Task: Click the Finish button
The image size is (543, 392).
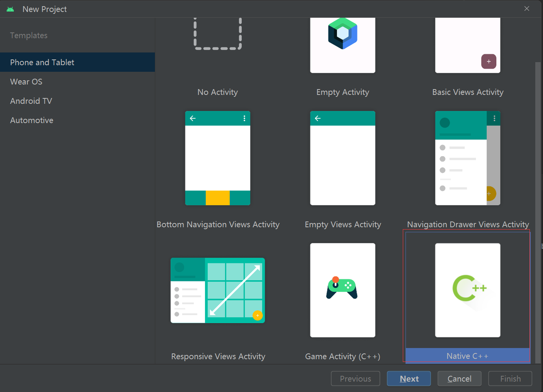Action: pyautogui.click(x=510, y=378)
